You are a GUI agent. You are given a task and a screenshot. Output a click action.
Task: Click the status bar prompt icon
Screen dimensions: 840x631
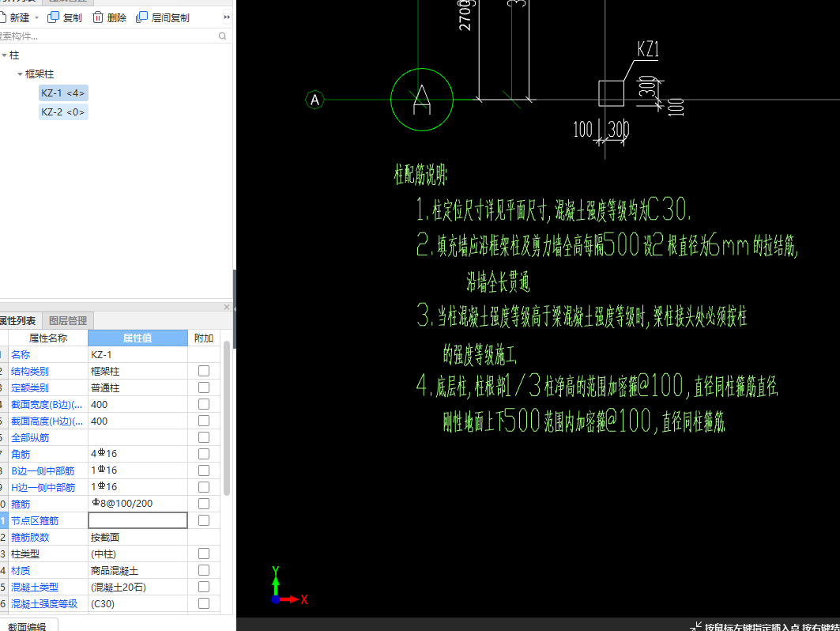pos(695,626)
